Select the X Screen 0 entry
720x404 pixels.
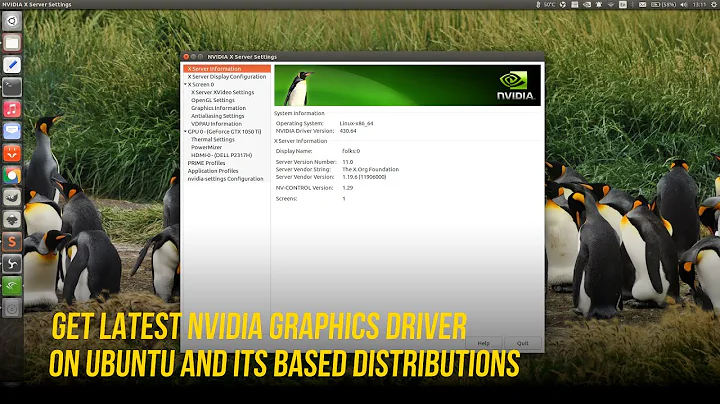(x=201, y=84)
